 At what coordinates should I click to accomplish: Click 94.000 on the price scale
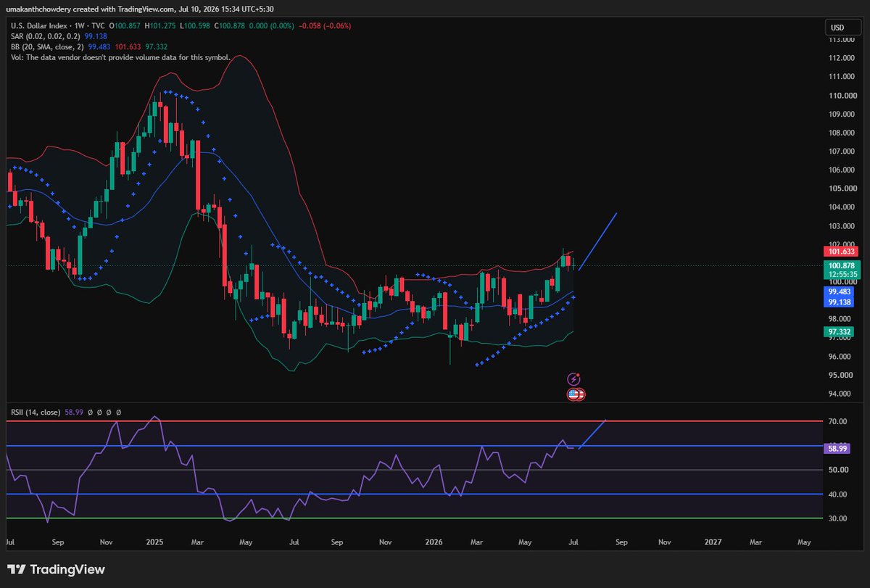(841, 394)
